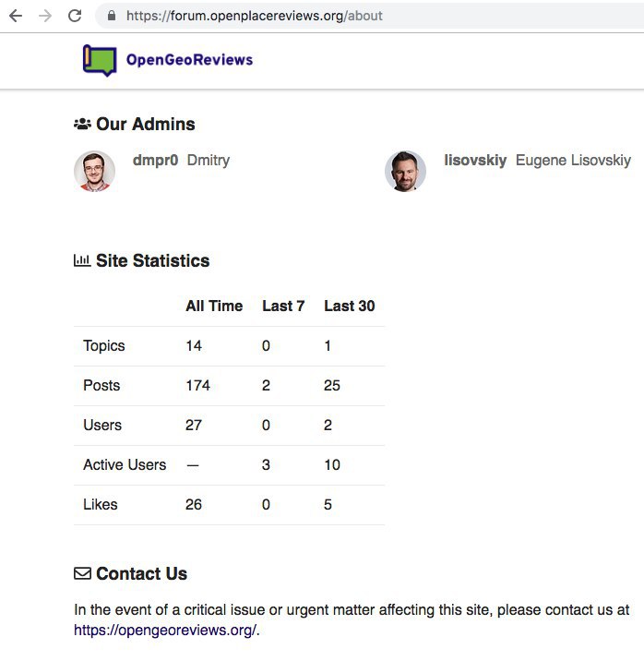Viewport: 644px width, 661px height.
Task: Click the Posts row label
Action: click(x=101, y=385)
